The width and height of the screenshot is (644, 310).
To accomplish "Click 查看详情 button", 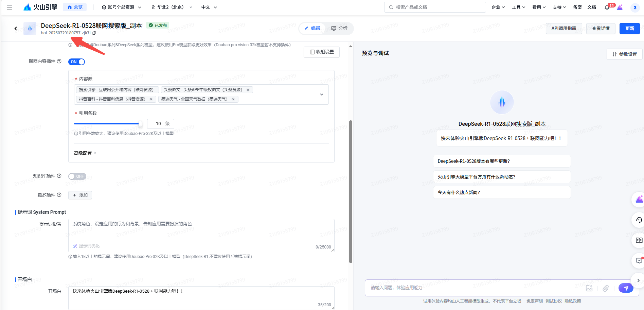I will 601,29.
